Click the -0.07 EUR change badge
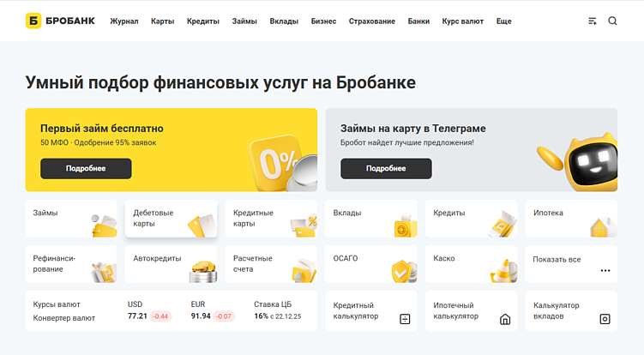The height and width of the screenshot is (355, 644). [x=224, y=316]
